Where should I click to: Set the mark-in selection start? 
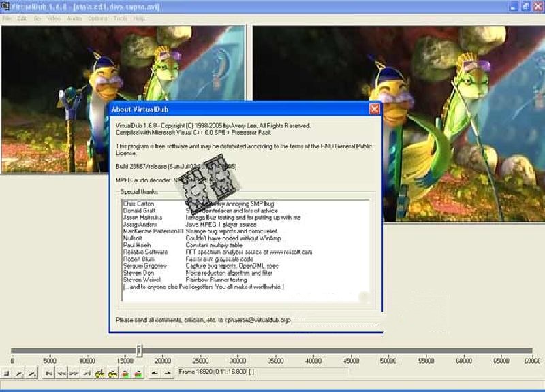pos(154,373)
